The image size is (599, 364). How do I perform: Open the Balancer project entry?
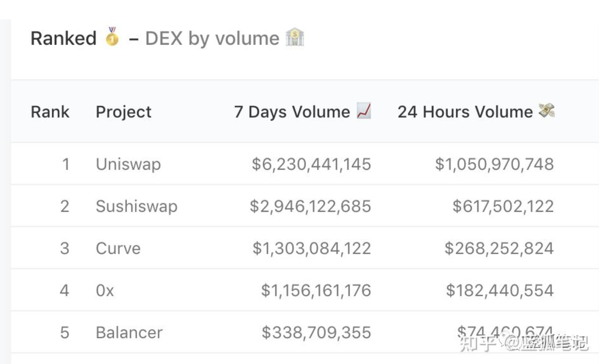click(x=129, y=332)
